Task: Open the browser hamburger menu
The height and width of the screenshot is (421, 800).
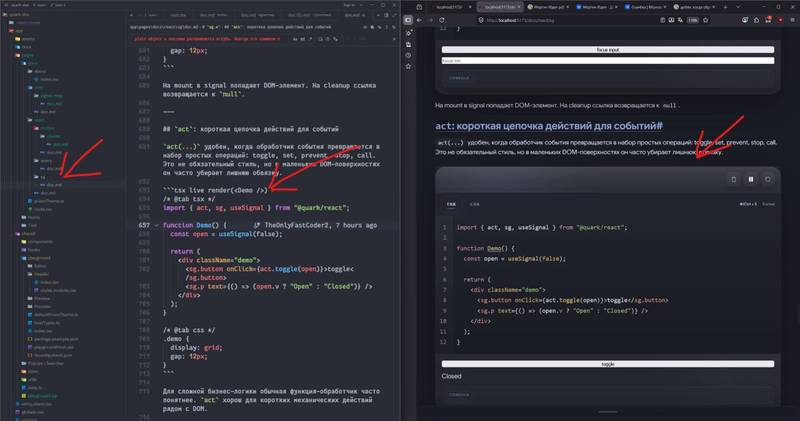Action: point(792,20)
